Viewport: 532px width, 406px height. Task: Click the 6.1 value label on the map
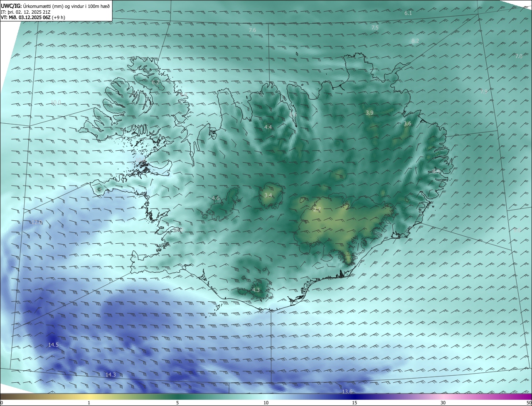coord(408,13)
